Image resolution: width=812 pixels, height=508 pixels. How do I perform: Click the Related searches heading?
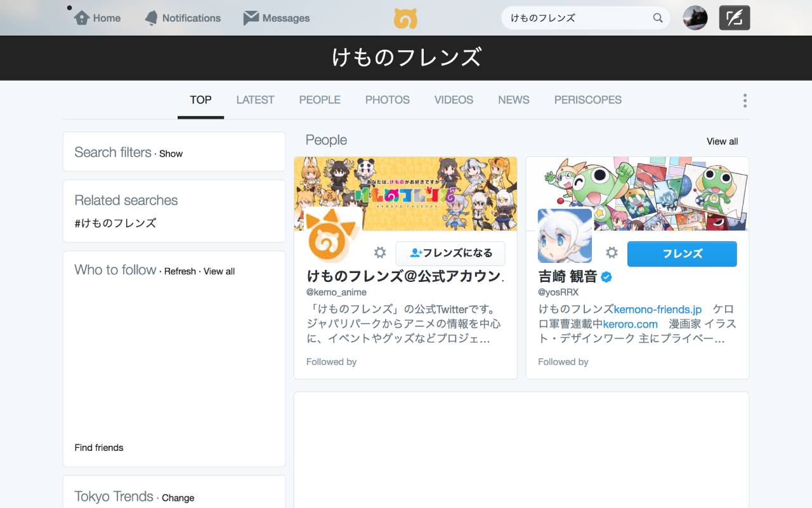tap(126, 200)
